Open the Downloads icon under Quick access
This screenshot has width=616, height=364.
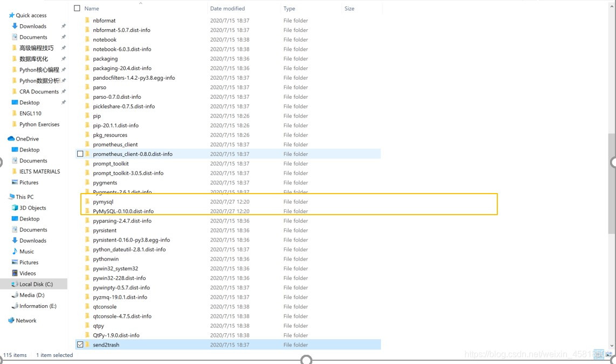point(15,26)
